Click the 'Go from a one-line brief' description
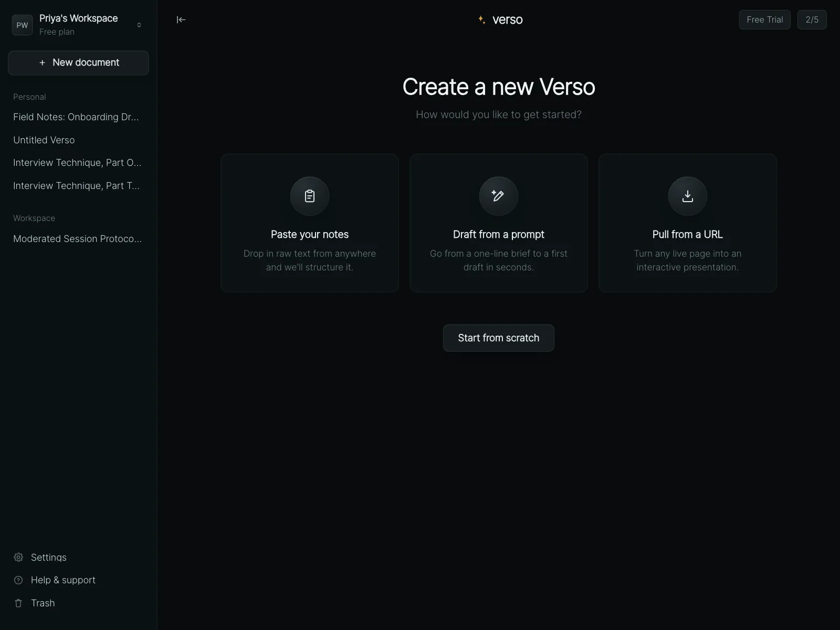The image size is (840, 630). [499, 260]
